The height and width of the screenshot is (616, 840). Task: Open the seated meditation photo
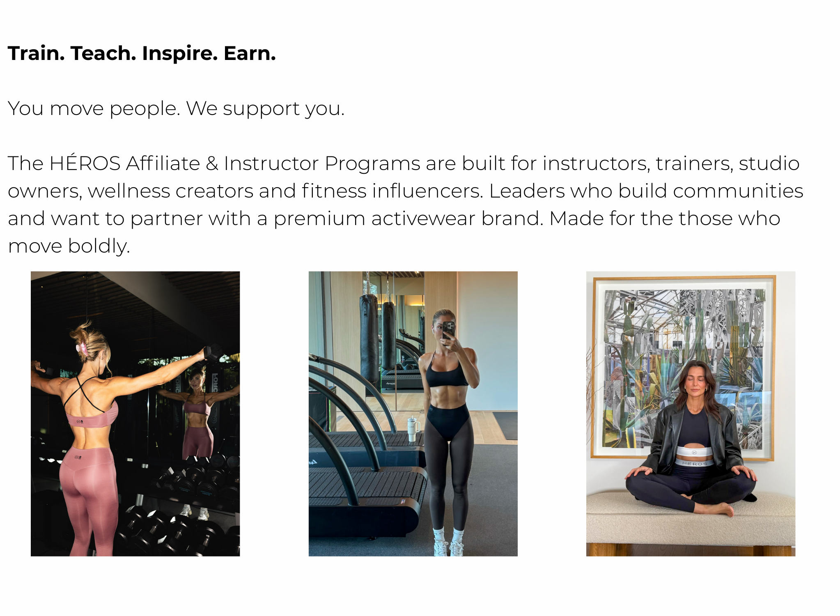691,414
